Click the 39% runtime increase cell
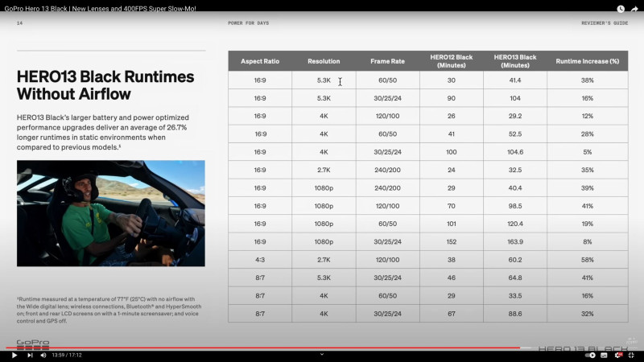Screen dimensions: 644x362 588,188
